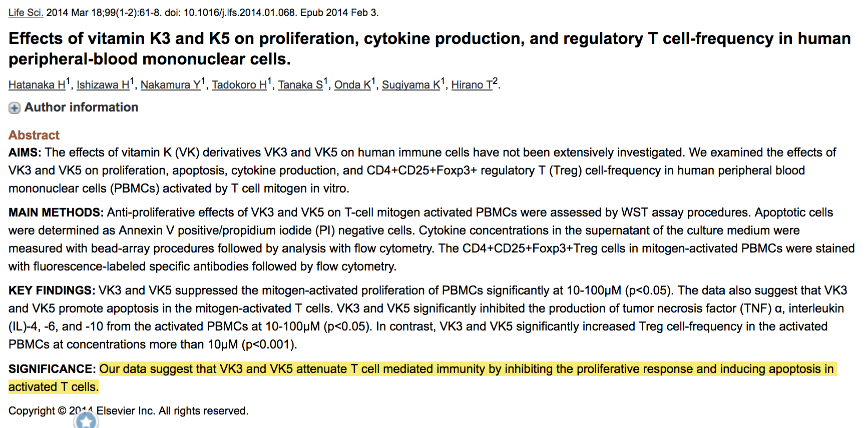This screenshot has width=868, height=428.
Task: Open Hirano T author link
Action: point(472,85)
